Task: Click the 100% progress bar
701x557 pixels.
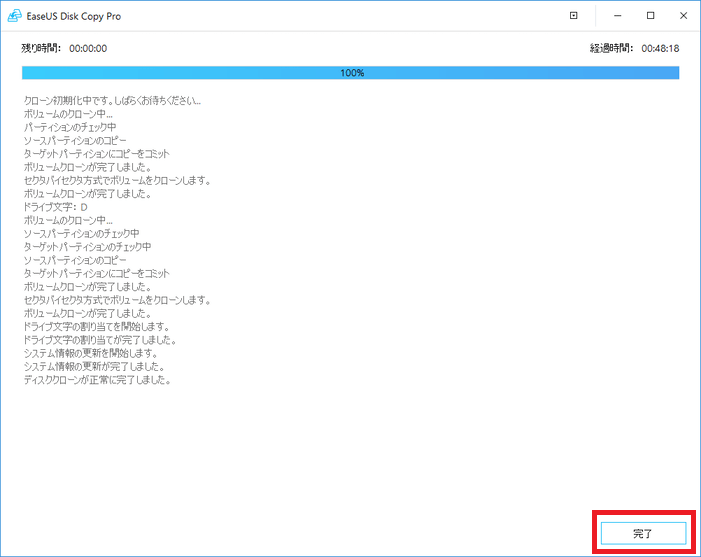Action: (x=350, y=73)
